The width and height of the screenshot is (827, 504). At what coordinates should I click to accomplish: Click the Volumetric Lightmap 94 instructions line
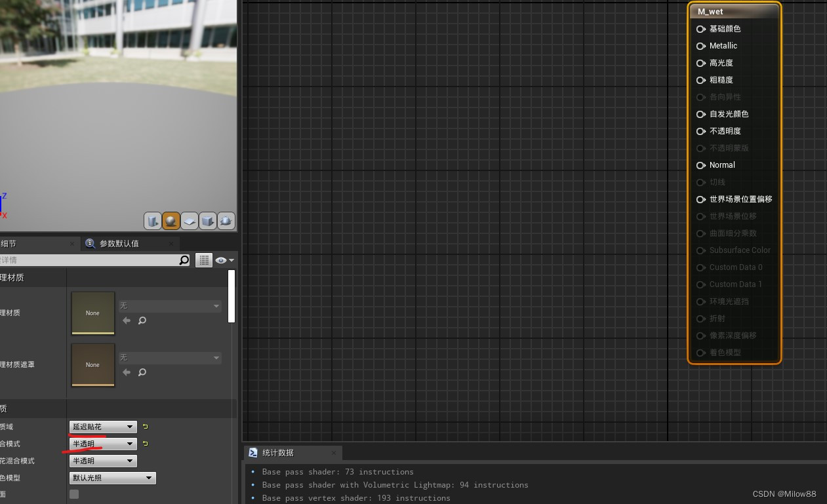click(395, 485)
